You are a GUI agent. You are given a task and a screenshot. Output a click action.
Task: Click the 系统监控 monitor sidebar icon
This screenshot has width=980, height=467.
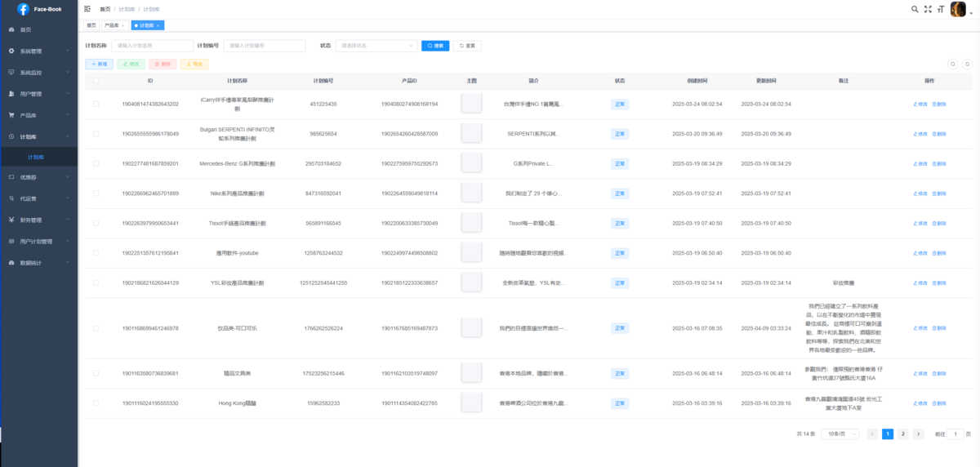click(11, 72)
